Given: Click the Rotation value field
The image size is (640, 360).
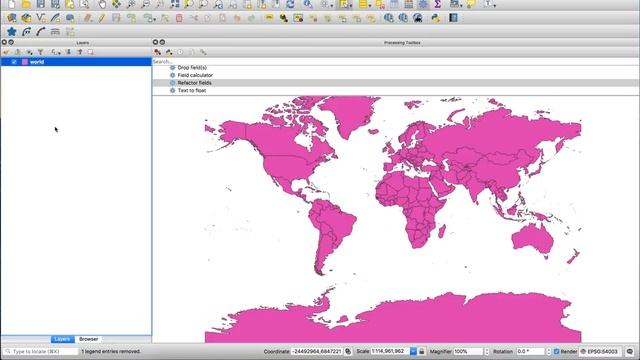Looking at the screenshot, I should (x=530, y=351).
